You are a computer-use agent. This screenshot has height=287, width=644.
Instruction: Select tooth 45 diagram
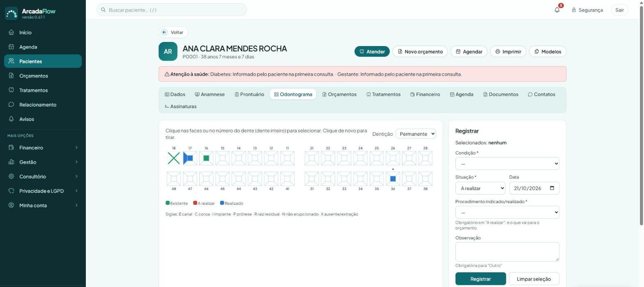click(x=222, y=179)
